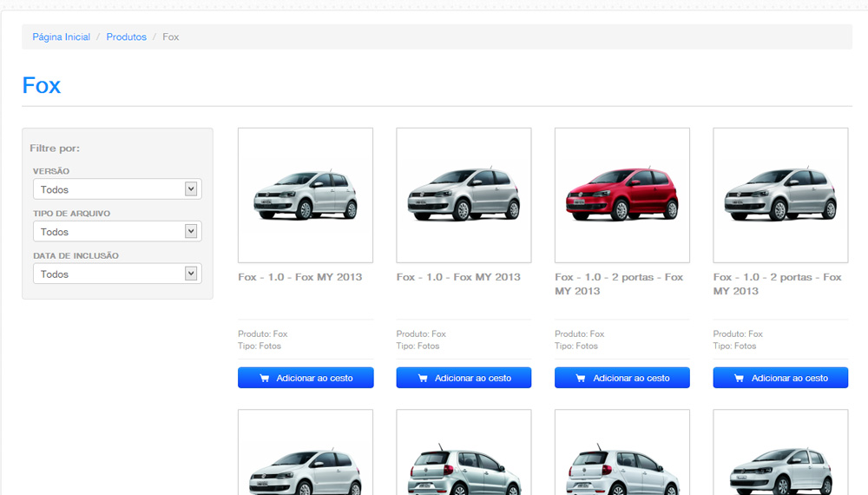
Task: Open the second silver Fox 1.0 thumbnail
Action: (464, 195)
